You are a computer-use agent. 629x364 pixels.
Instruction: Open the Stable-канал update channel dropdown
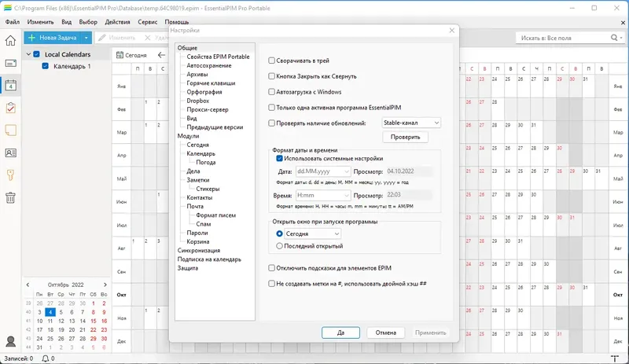(x=410, y=123)
